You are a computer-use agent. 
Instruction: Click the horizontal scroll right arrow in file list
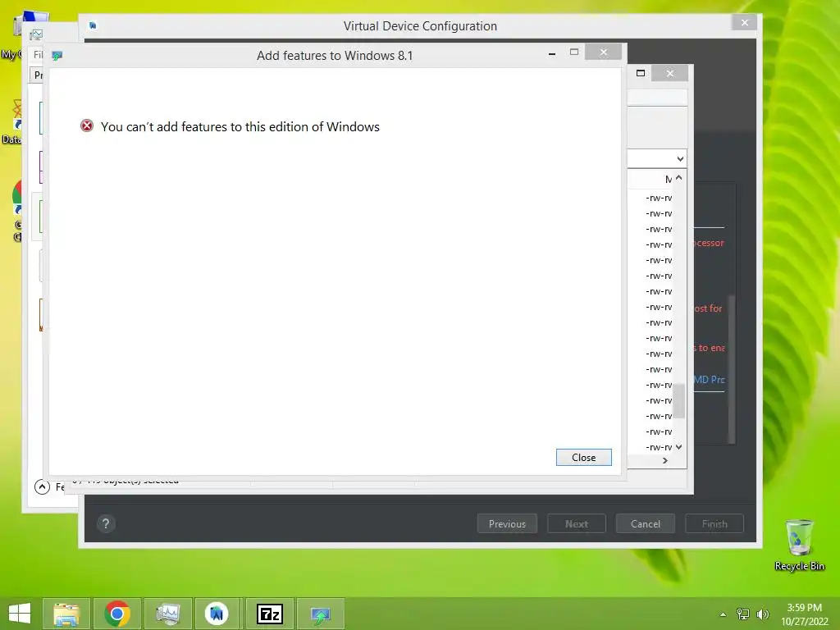tap(664, 461)
